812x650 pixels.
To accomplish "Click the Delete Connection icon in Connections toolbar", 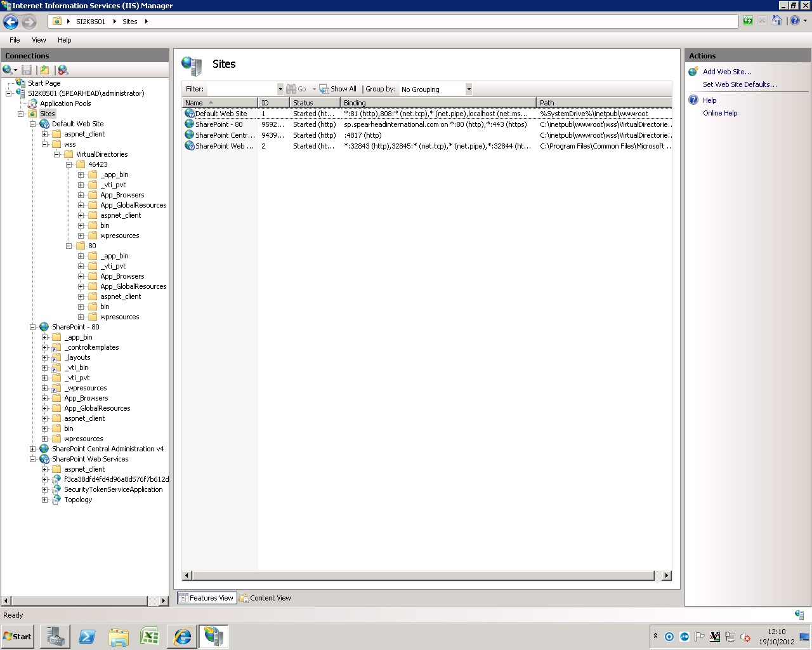I will pos(62,70).
